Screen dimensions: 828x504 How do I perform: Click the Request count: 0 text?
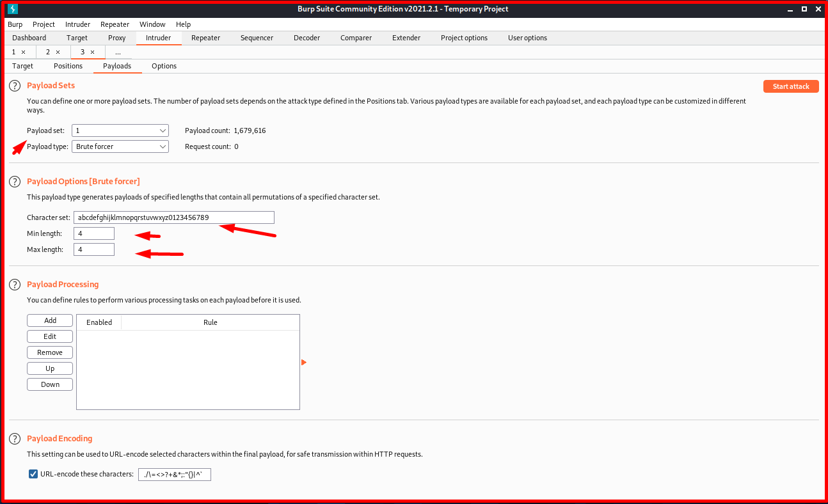(212, 146)
